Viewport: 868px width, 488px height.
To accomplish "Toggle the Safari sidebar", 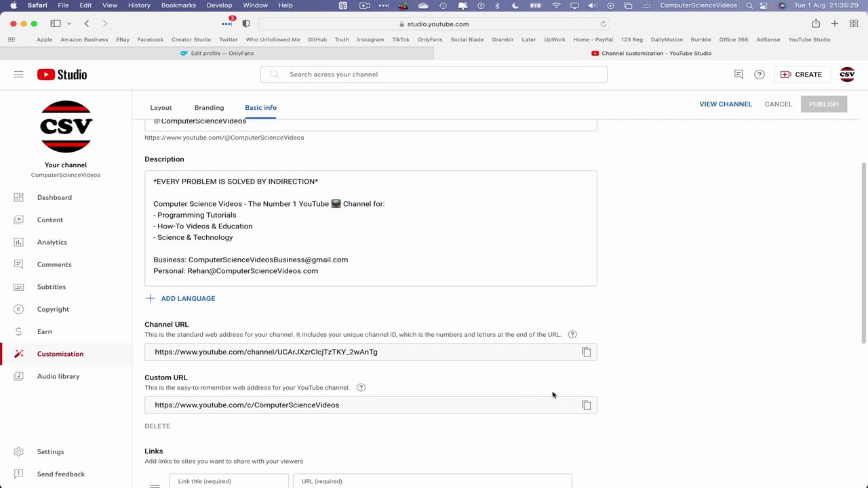I will 56,24.
